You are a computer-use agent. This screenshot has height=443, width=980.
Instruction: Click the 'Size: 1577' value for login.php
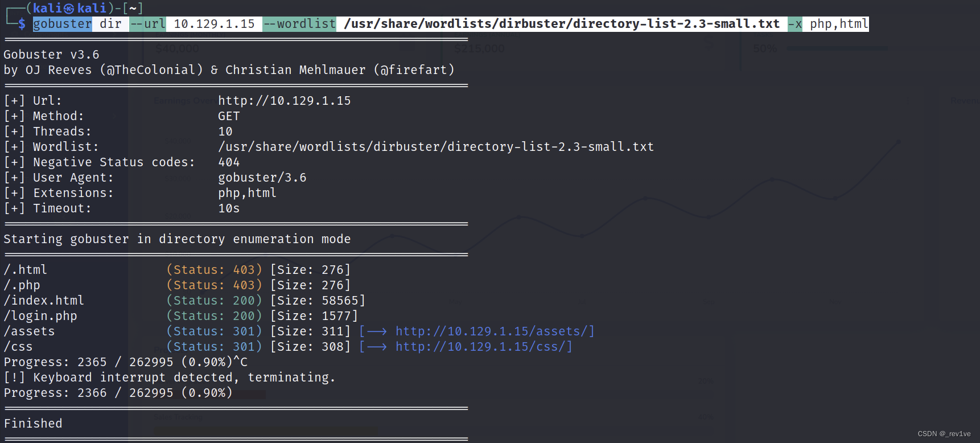point(314,316)
